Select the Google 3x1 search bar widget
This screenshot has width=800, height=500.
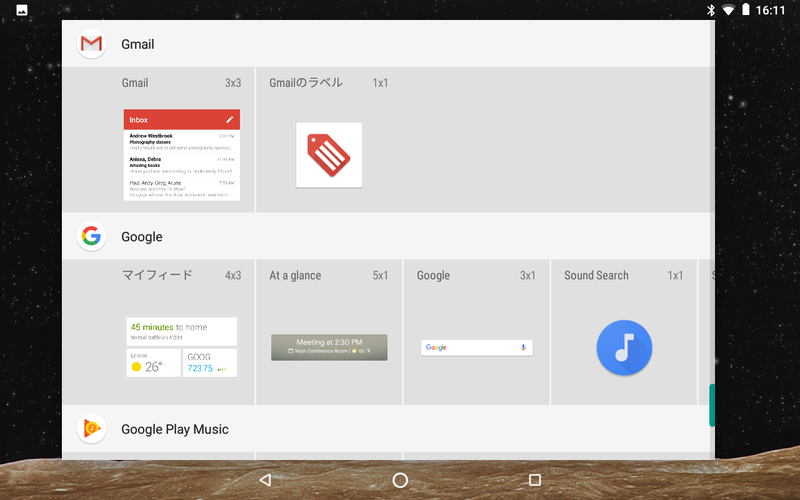[x=477, y=347]
